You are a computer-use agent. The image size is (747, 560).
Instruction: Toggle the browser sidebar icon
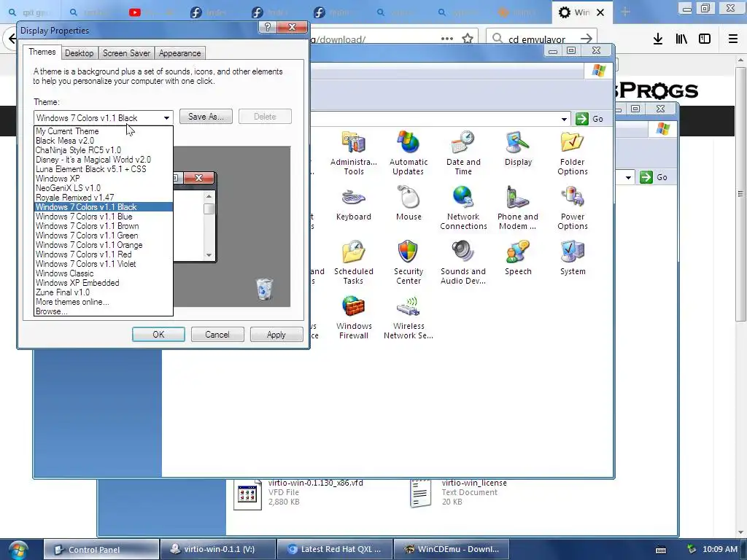705,39
